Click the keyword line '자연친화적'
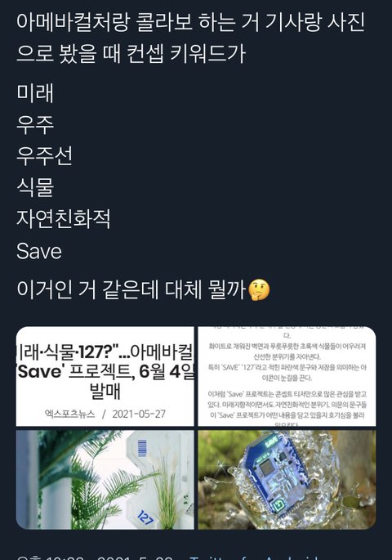 (64, 218)
